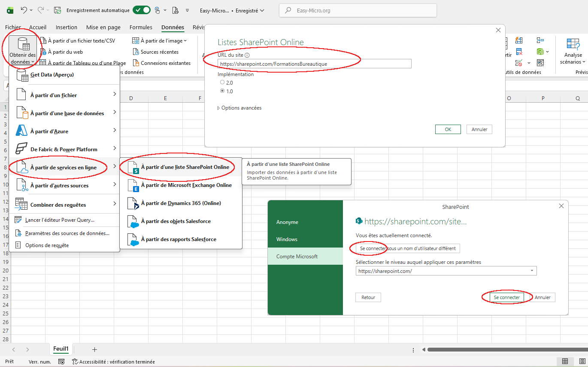The image size is (588, 367).
Task: Toggle the Enregistrement automatique switch
Action: pos(141,10)
